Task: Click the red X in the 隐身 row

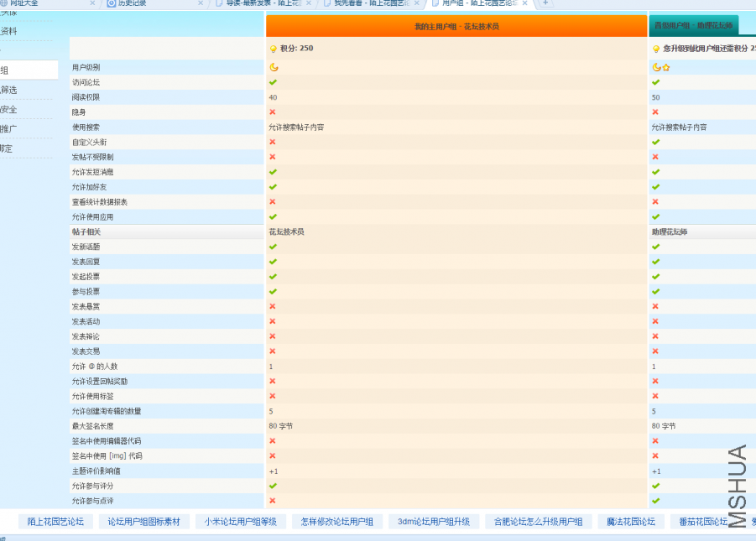Action: [273, 112]
